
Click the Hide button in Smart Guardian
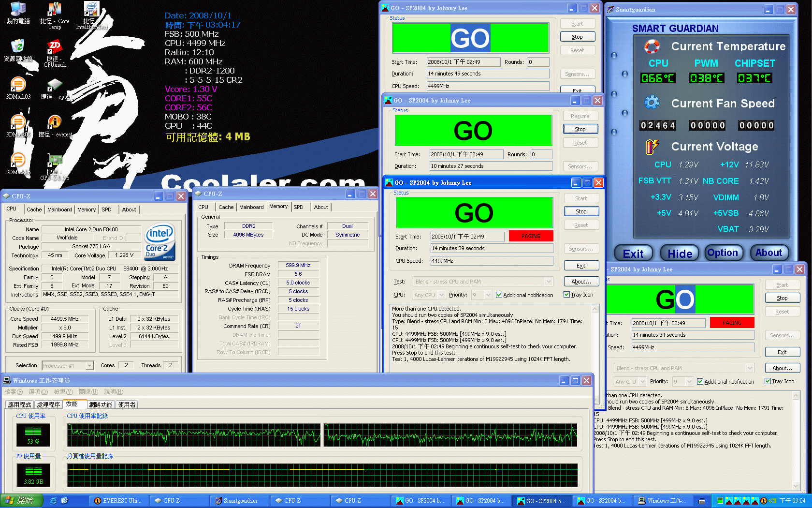tap(680, 254)
